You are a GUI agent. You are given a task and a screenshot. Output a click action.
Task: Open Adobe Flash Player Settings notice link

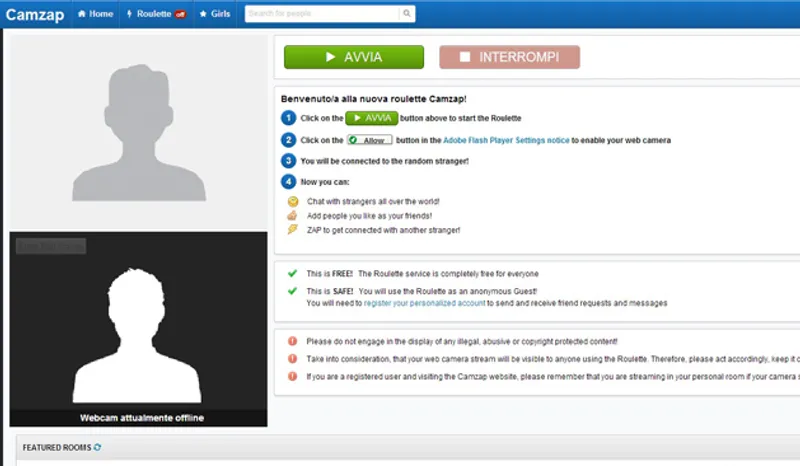point(506,140)
